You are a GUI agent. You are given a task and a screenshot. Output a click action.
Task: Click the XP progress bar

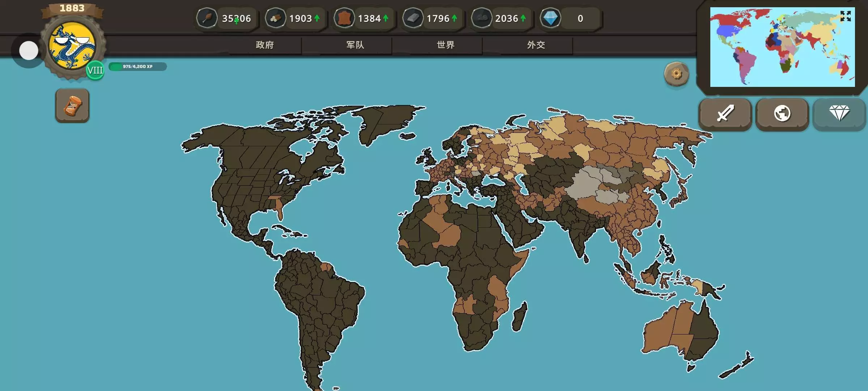(138, 67)
